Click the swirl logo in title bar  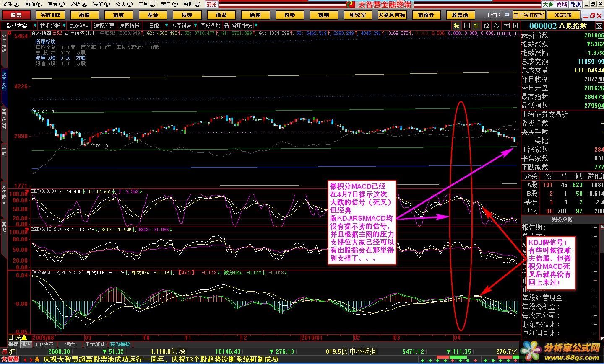click(x=350, y=4)
